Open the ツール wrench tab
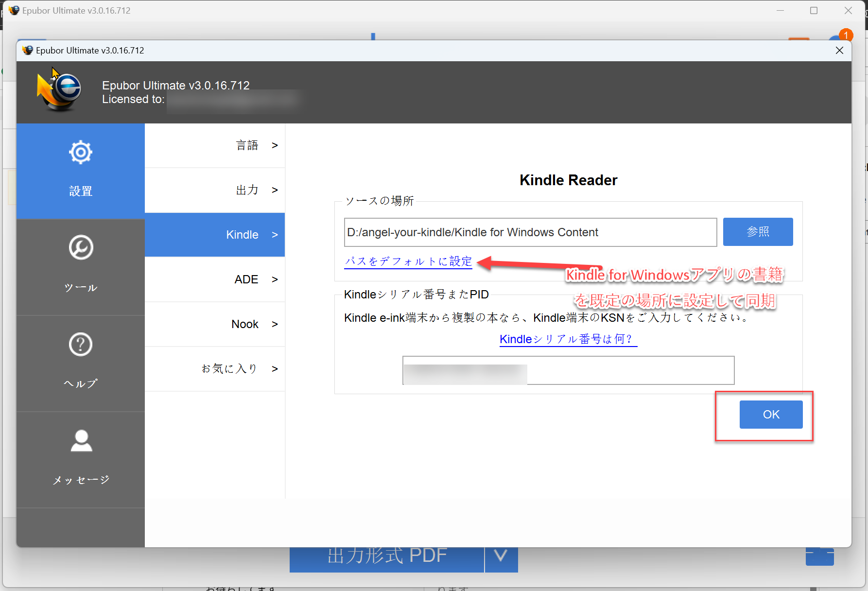This screenshot has width=868, height=591. pyautogui.click(x=81, y=267)
